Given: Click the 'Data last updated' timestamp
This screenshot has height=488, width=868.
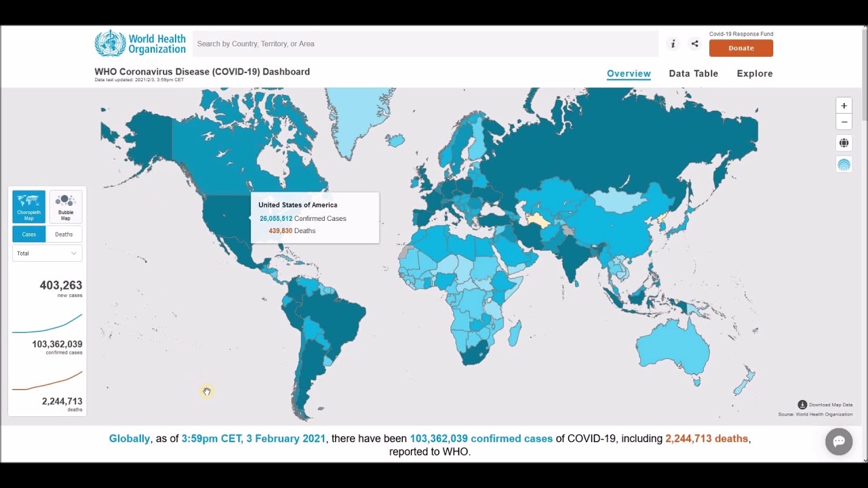Looking at the screenshot, I should point(139,80).
